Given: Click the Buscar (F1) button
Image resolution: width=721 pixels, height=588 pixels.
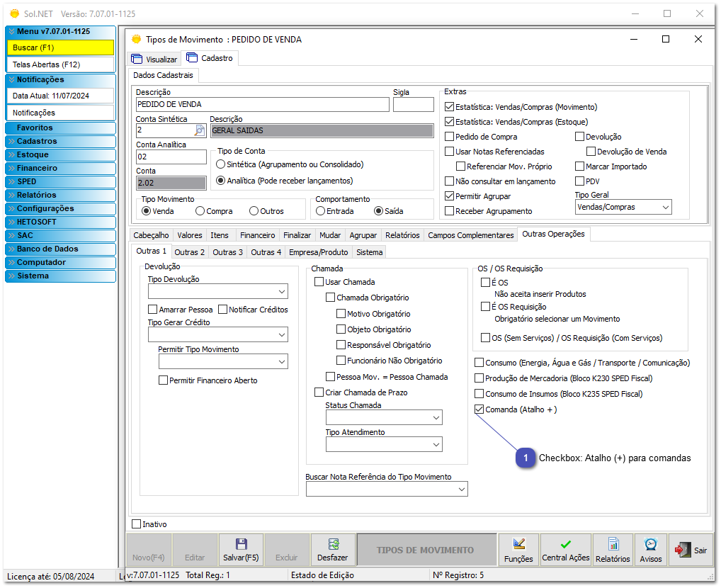Looking at the screenshot, I should (60, 47).
